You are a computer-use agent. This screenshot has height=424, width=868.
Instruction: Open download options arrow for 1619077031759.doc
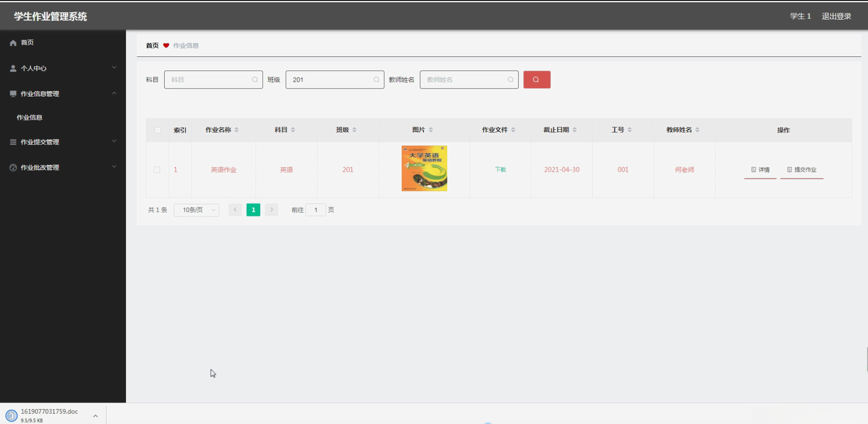pyautogui.click(x=95, y=416)
